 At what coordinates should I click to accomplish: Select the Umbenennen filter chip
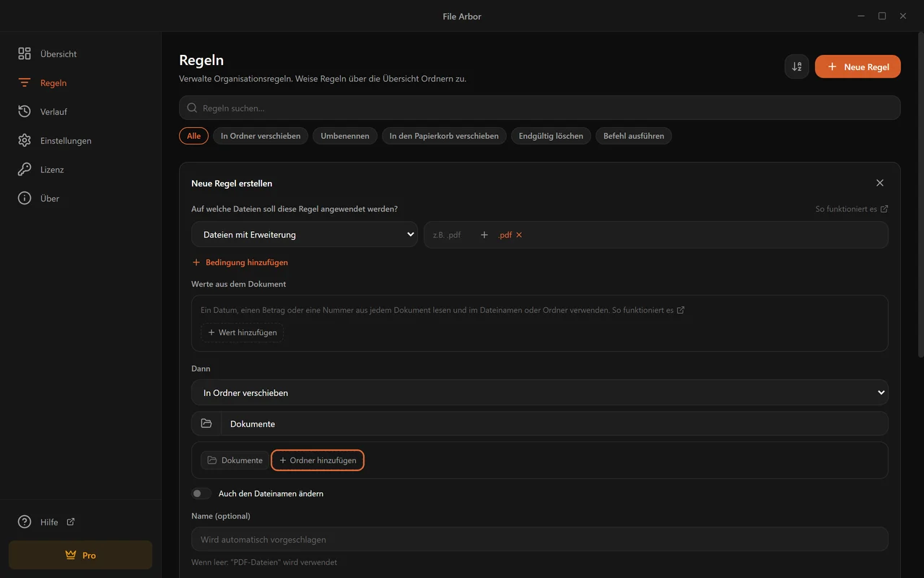click(x=345, y=136)
